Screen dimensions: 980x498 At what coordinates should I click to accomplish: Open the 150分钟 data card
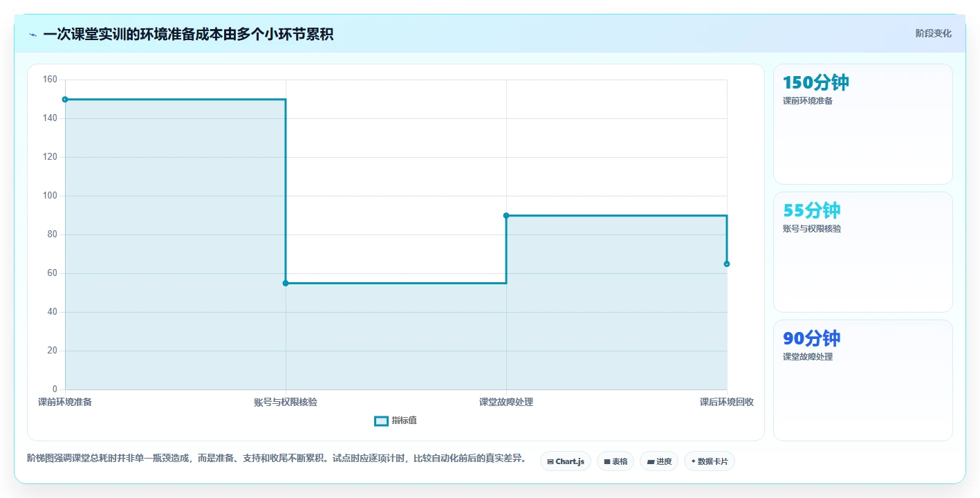coord(862,124)
